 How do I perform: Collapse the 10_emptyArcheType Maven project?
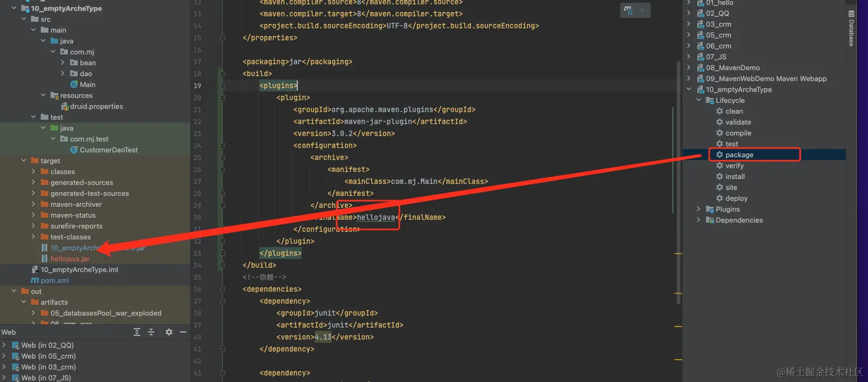pos(689,90)
